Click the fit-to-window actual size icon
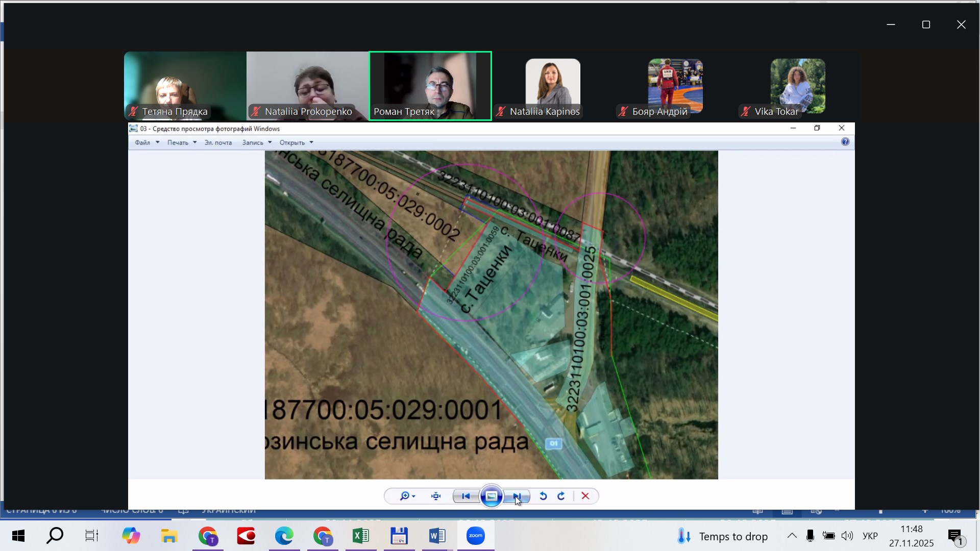Image resolution: width=980 pixels, height=551 pixels. tap(436, 496)
